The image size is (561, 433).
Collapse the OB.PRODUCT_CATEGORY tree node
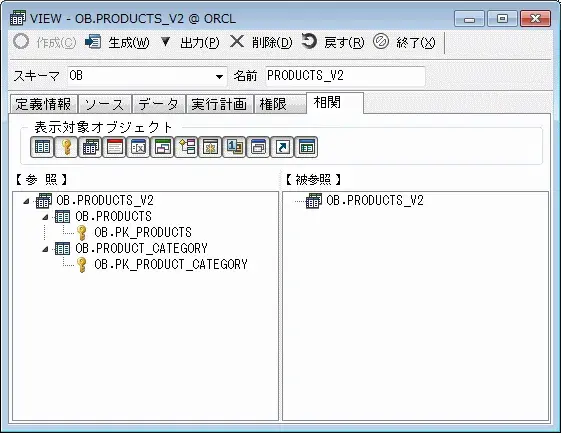45,249
